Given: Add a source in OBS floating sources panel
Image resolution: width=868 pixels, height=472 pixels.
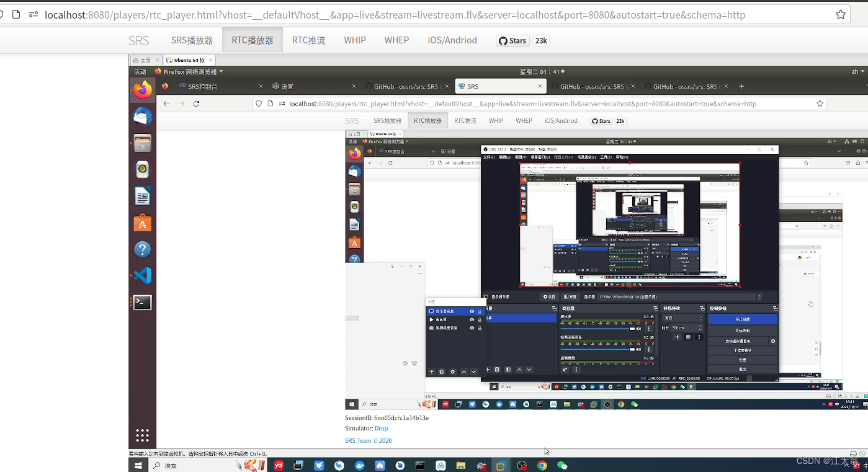Looking at the screenshot, I should pyautogui.click(x=432, y=372).
